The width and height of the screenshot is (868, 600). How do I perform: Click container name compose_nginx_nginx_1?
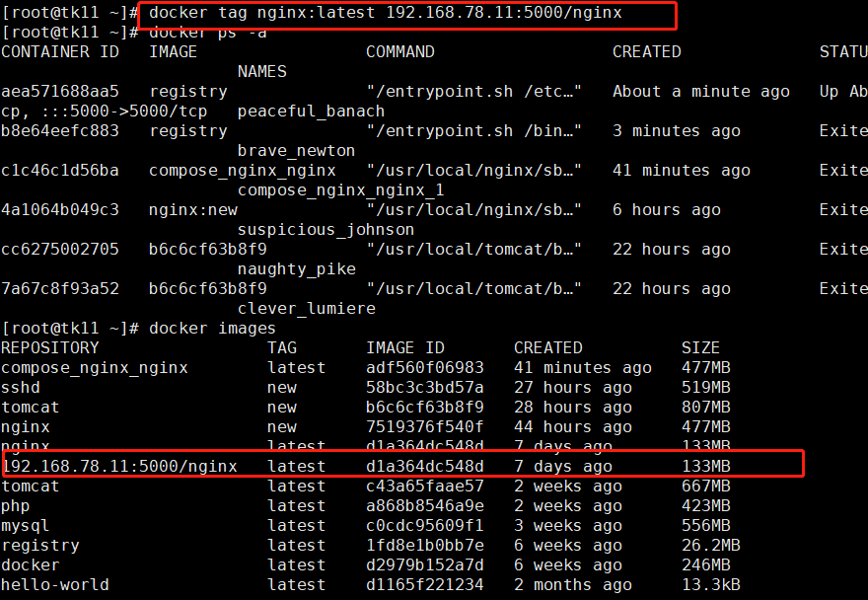pyautogui.click(x=340, y=190)
